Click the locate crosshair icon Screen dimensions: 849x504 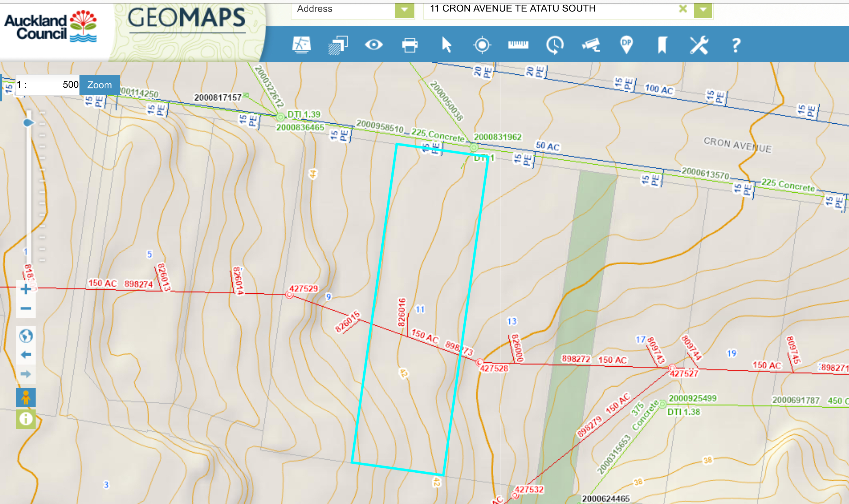point(482,45)
